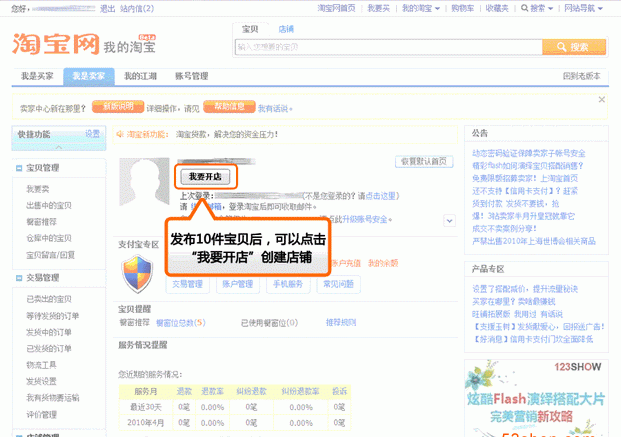621x437 pixels.
Task: Open the 账号管理 tab
Action: click(x=192, y=76)
